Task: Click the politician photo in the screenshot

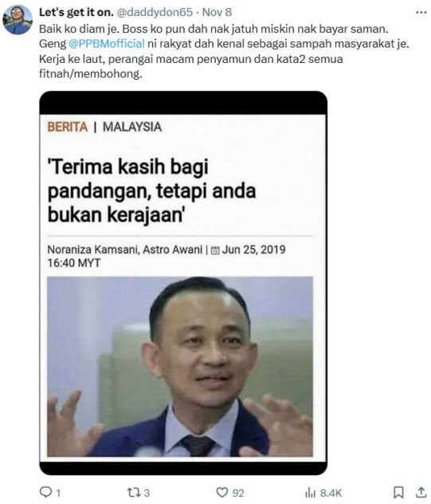Action: [x=180, y=366]
